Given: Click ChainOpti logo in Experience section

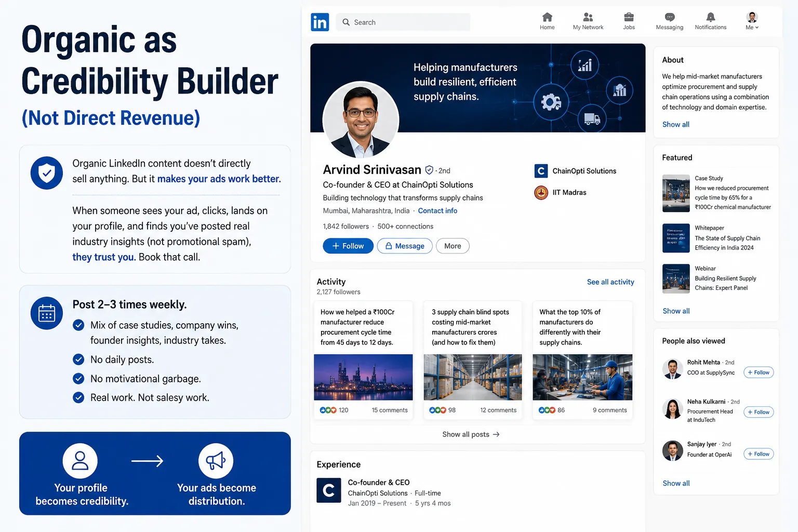Looking at the screenshot, I should 329,490.
